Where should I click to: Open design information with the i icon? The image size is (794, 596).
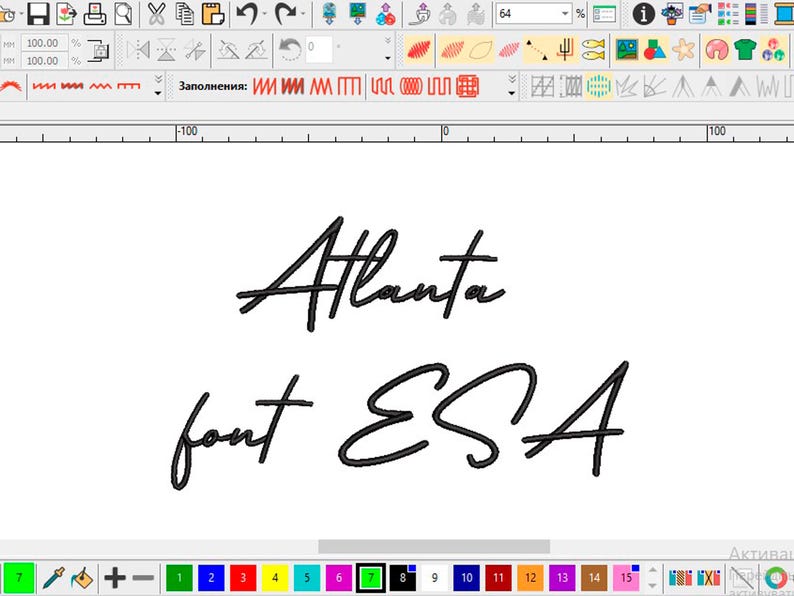tap(643, 14)
